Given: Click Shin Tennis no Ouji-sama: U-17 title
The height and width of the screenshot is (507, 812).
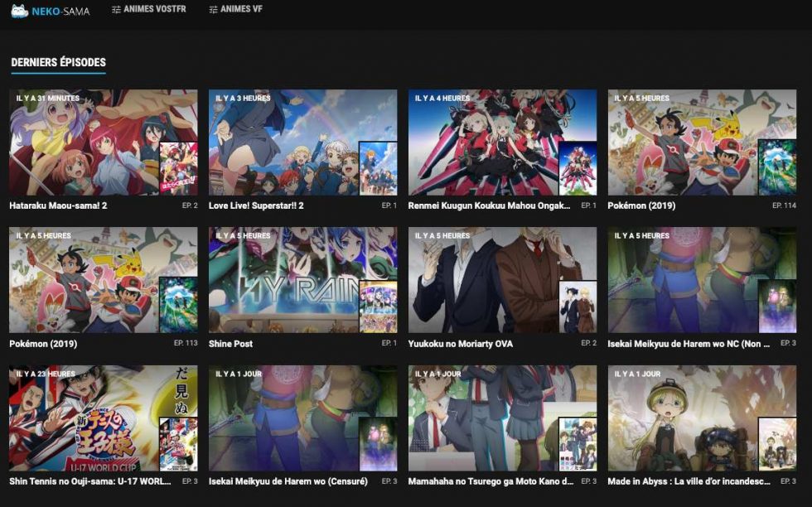Looking at the screenshot, I should pyautogui.click(x=90, y=481).
